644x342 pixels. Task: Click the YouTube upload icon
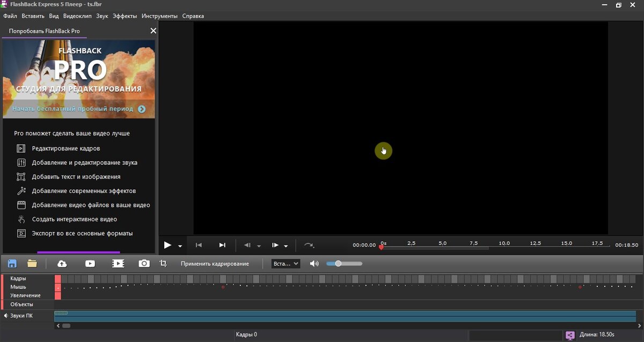90,263
